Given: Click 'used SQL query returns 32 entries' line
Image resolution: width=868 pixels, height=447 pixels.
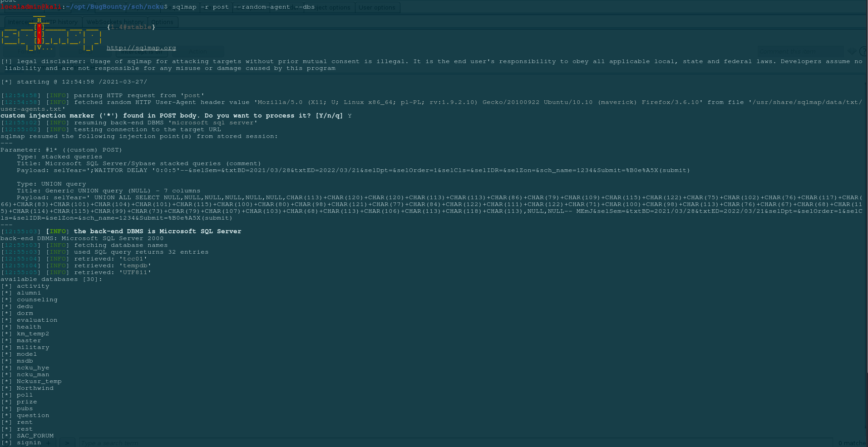Looking at the screenshot, I should (105, 252).
